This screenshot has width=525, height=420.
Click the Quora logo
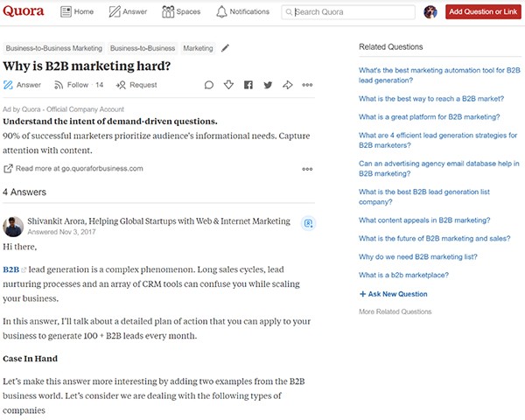click(28, 11)
